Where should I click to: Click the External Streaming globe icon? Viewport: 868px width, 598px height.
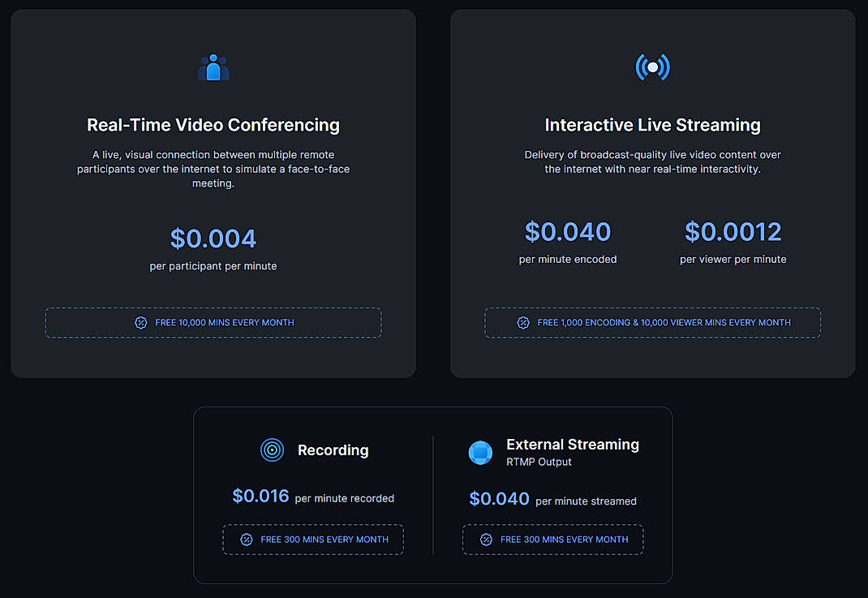coord(480,453)
